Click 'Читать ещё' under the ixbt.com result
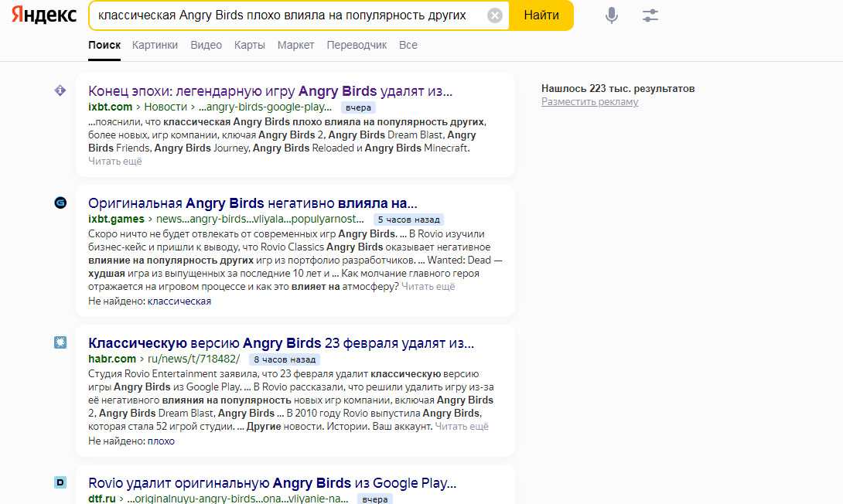 pos(115,162)
